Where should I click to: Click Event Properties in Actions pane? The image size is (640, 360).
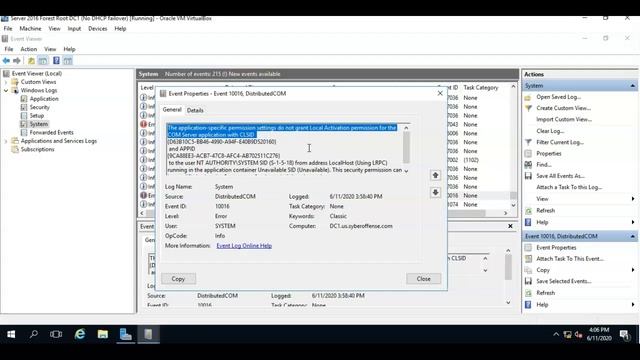click(x=556, y=248)
